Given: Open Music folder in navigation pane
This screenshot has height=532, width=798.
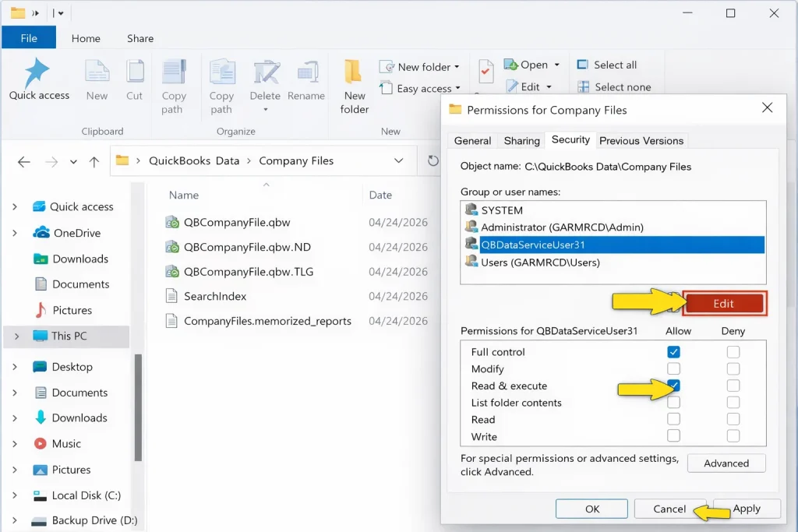Looking at the screenshot, I should (x=56, y=443).
